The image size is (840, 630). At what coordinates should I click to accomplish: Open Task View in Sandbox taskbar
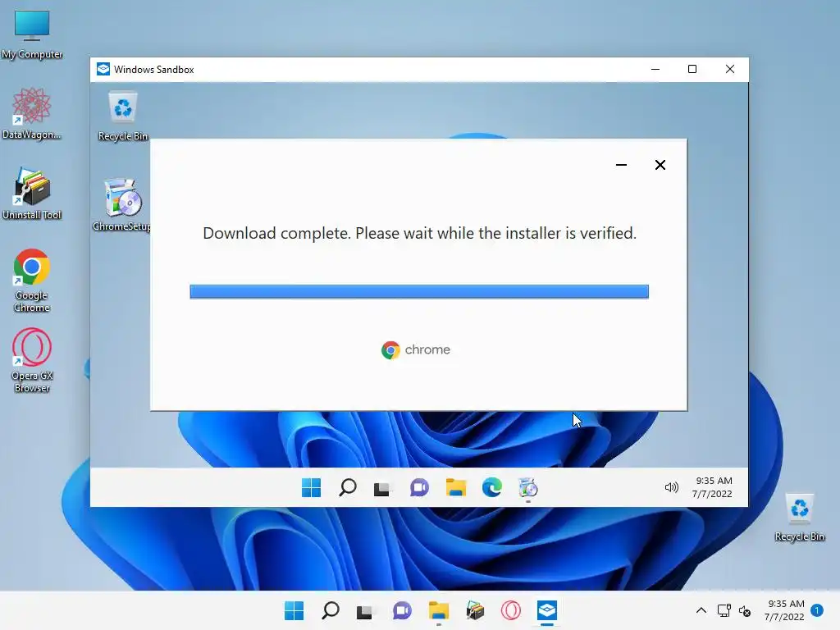pyautogui.click(x=381, y=488)
